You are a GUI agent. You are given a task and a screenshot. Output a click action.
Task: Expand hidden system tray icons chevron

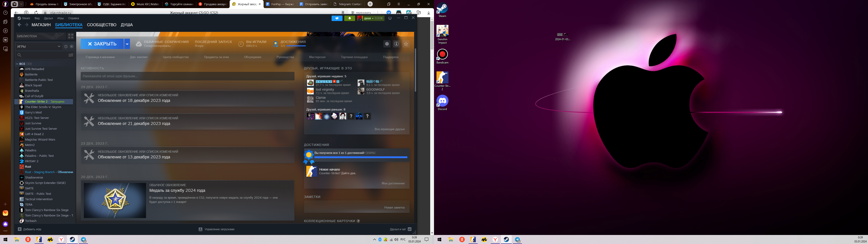pos(374,240)
